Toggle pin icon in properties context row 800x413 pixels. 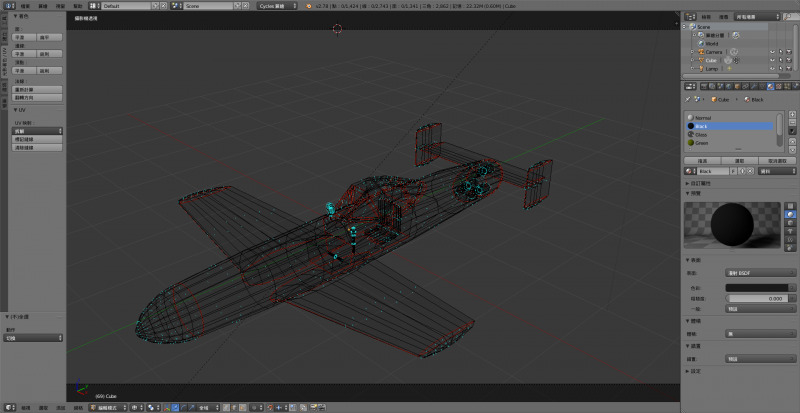688,100
